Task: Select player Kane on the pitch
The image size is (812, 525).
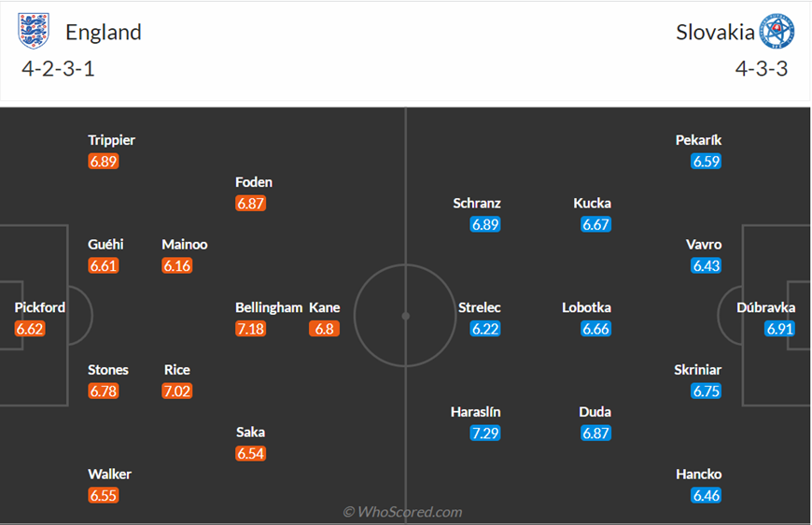Action: [x=325, y=307]
